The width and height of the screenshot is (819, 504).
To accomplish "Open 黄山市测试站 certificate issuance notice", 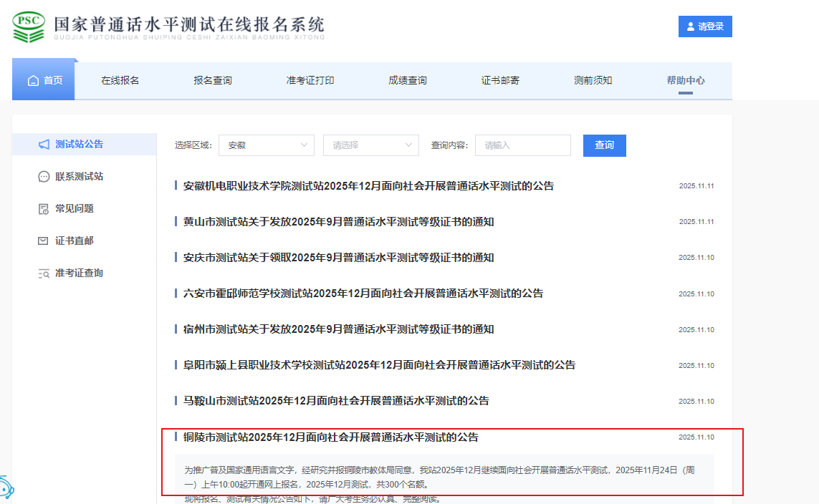I will [x=338, y=222].
